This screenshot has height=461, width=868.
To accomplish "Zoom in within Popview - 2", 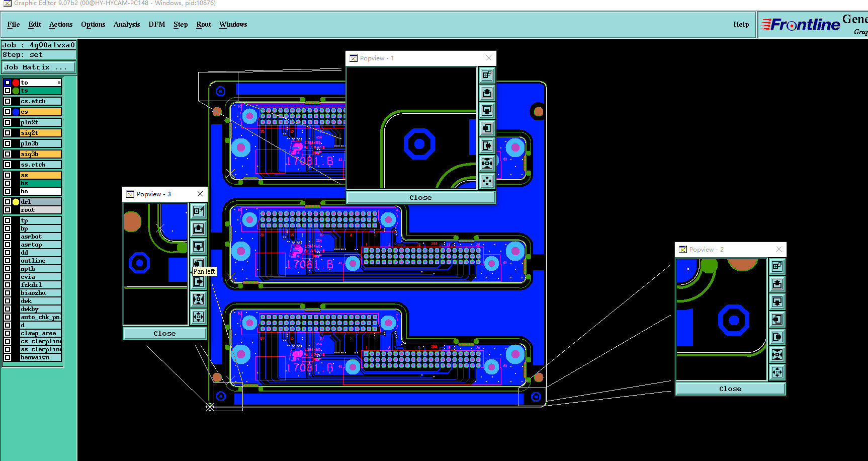I will (777, 354).
